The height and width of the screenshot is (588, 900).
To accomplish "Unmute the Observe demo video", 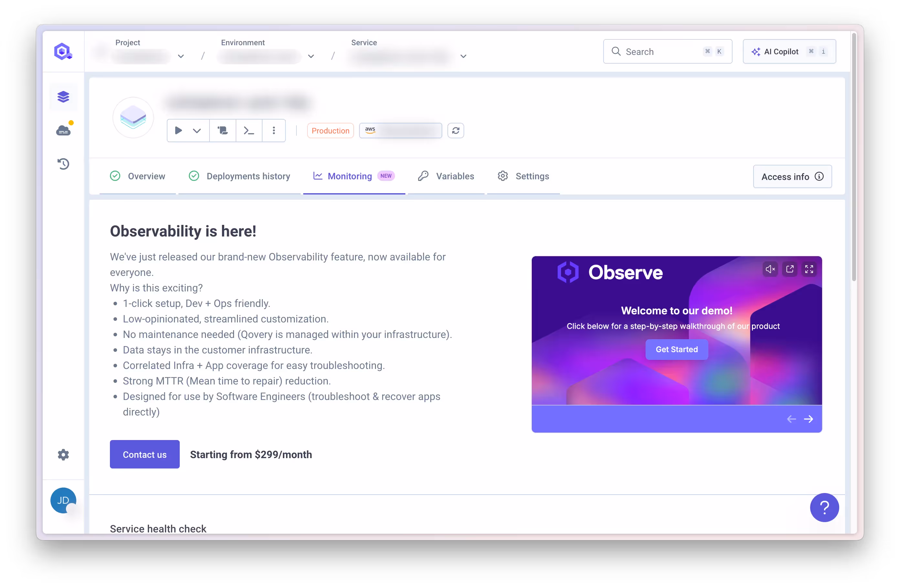I will [770, 269].
